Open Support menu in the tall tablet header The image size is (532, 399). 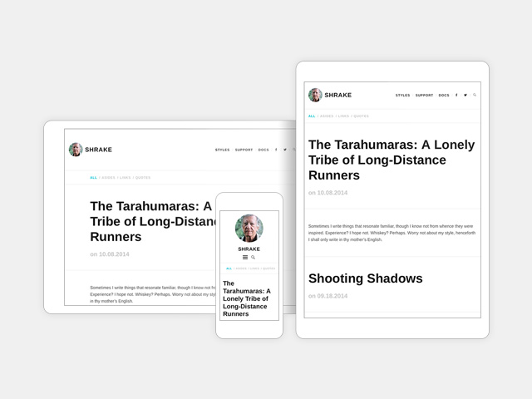(424, 96)
